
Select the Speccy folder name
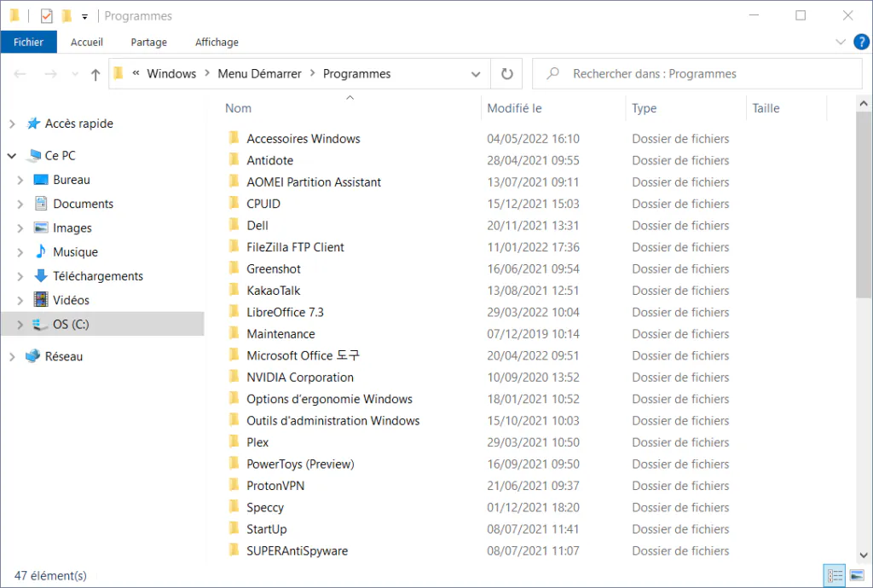[265, 507]
